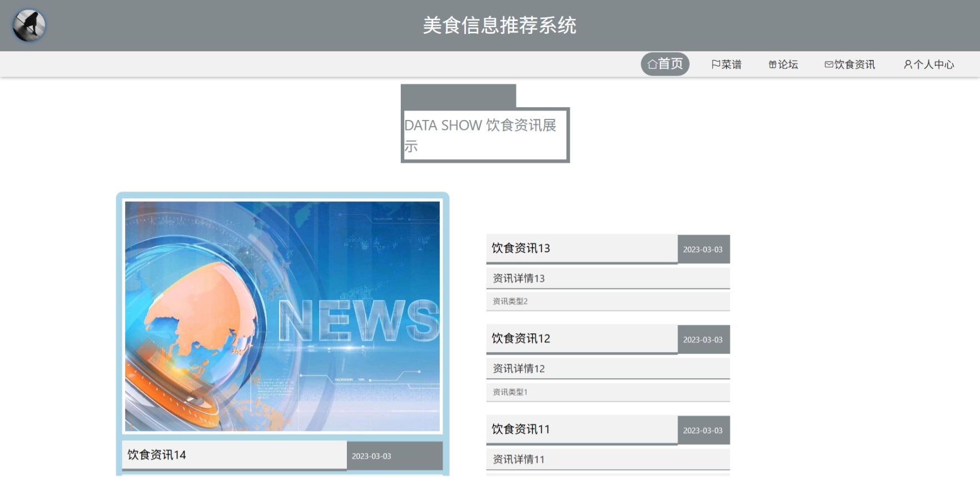Click the date badge beside 饮食资讯12

pos(703,339)
